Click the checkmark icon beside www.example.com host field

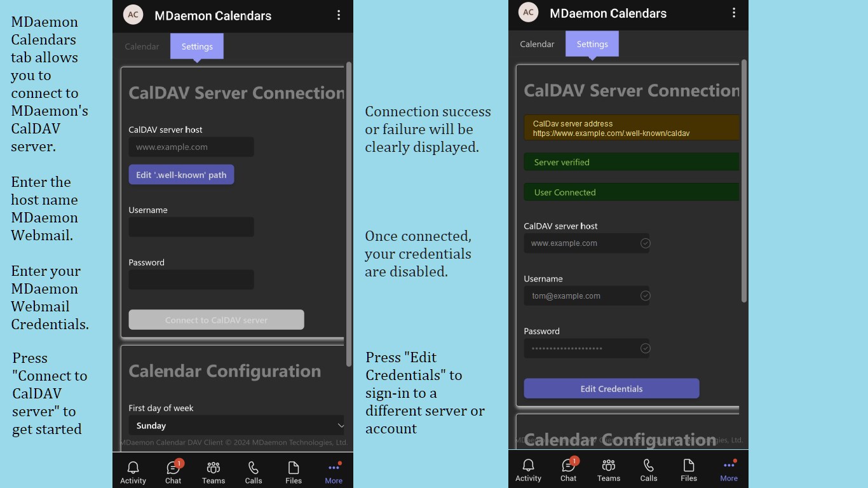coord(645,243)
